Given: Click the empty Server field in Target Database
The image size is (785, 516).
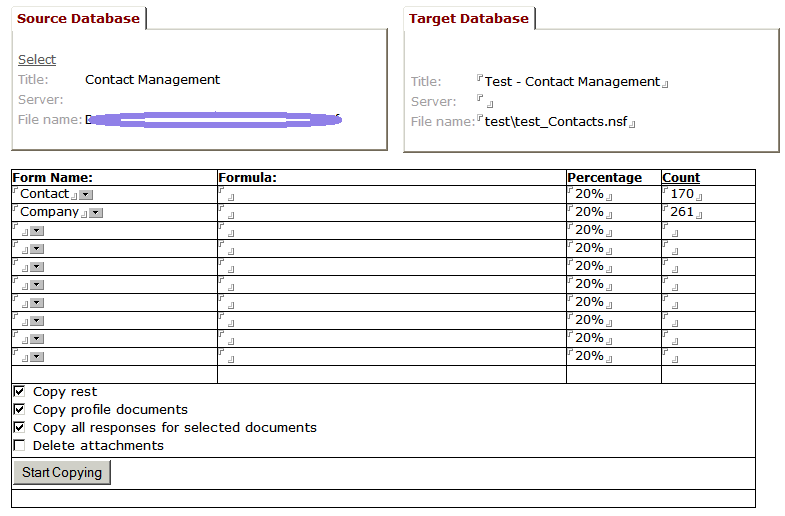Looking at the screenshot, I should click(x=485, y=101).
